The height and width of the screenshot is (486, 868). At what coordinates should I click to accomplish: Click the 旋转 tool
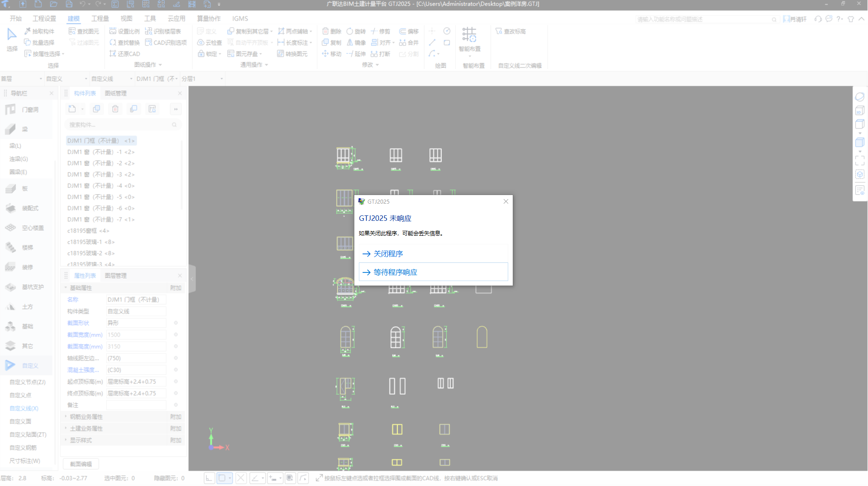pyautogui.click(x=356, y=31)
